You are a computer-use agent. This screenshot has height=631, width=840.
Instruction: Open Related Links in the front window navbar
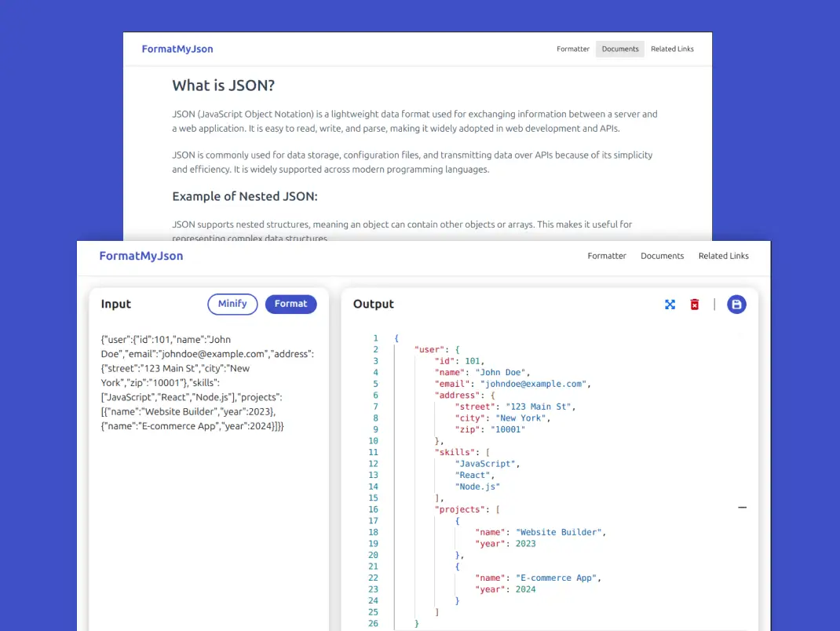pyautogui.click(x=723, y=256)
